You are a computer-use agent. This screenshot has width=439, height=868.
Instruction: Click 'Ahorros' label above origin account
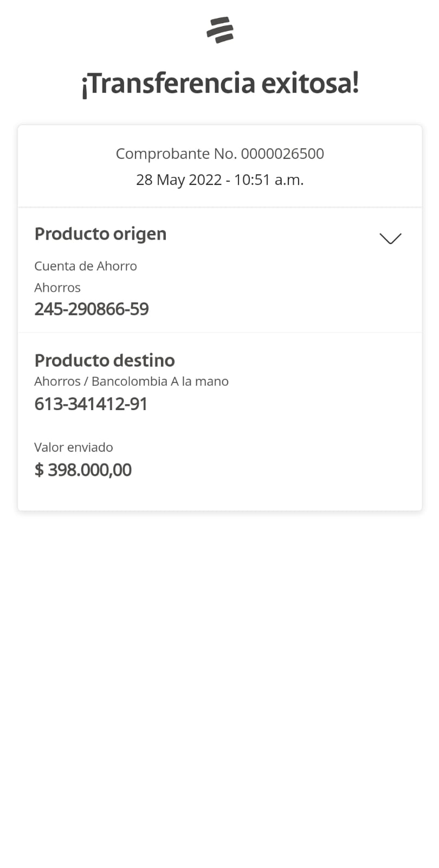pyautogui.click(x=57, y=288)
